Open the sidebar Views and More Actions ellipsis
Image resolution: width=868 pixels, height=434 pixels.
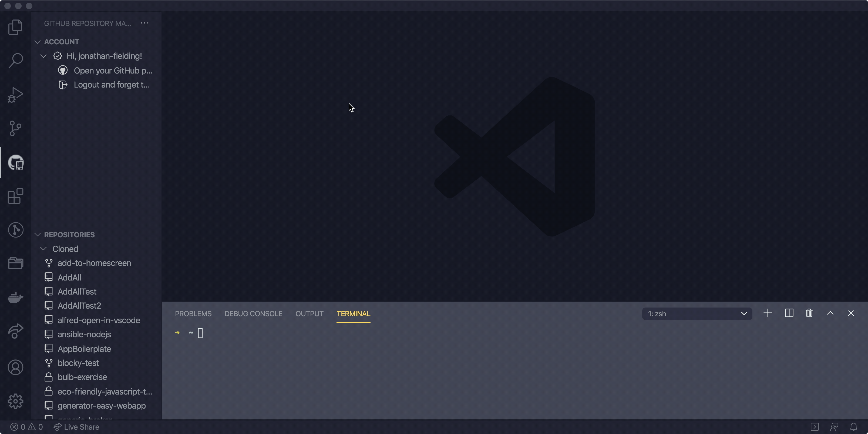(x=144, y=23)
